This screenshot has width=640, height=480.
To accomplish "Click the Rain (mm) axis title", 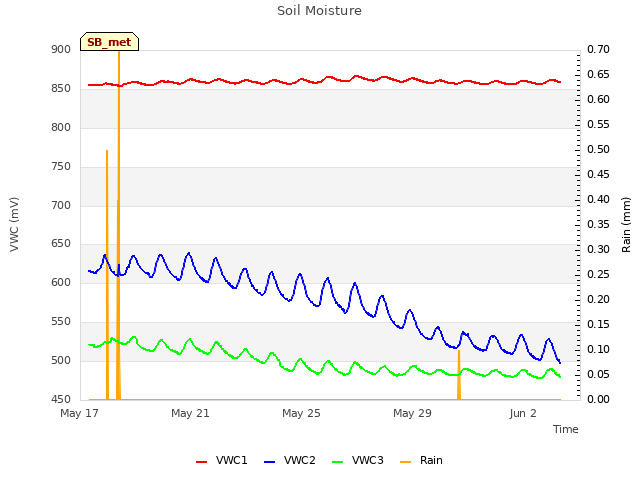I will [x=626, y=224].
